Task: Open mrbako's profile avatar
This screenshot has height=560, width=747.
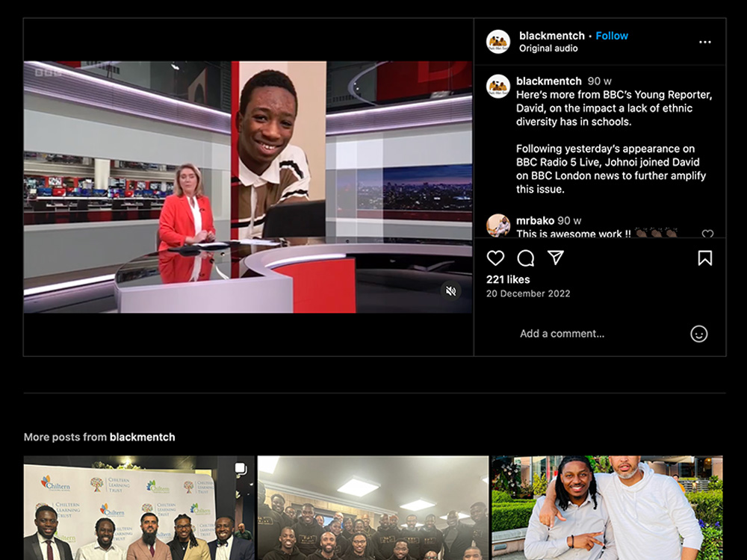Action: click(x=498, y=225)
